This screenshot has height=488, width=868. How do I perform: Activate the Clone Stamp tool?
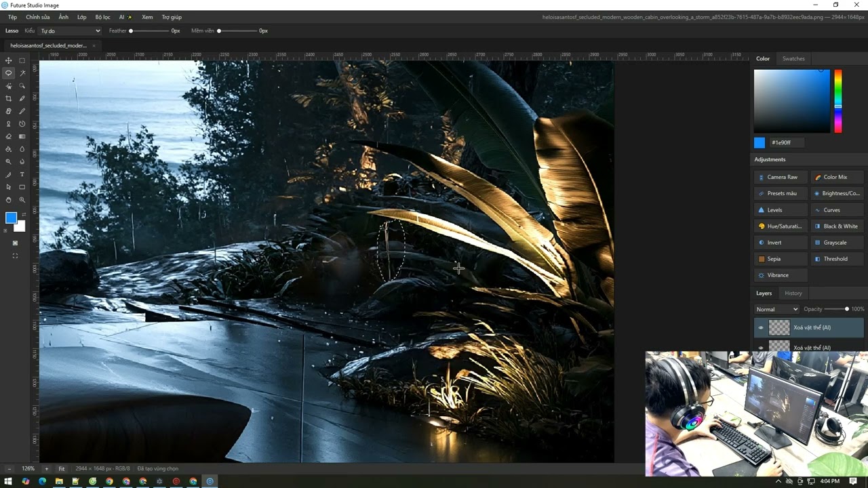(8, 124)
